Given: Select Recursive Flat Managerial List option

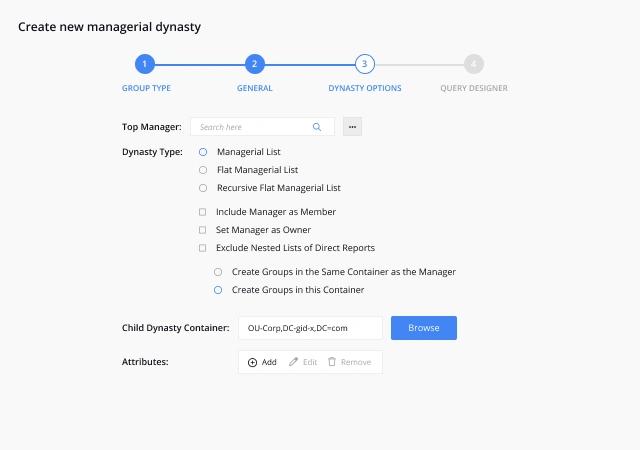Looking at the screenshot, I should click(x=203, y=188).
